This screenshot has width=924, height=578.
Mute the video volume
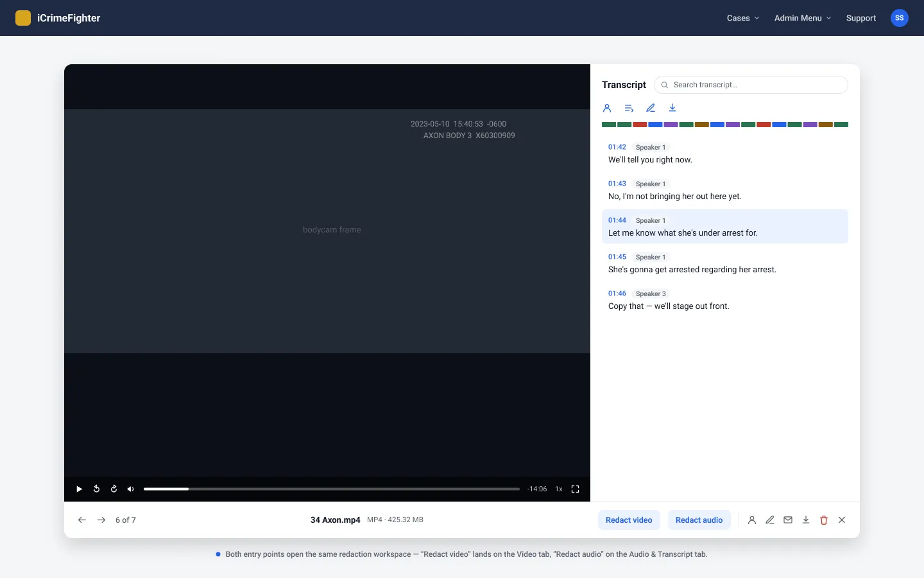pos(131,489)
